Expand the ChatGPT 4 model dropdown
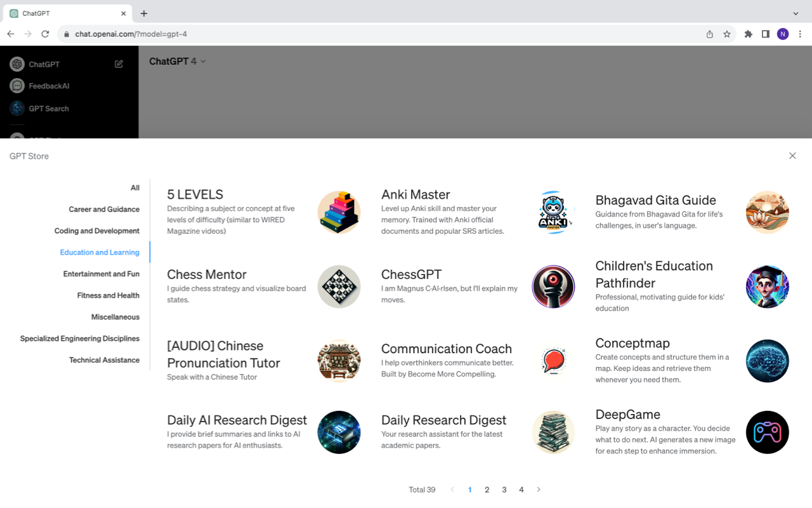Image resolution: width=812 pixels, height=508 pixels. (178, 62)
